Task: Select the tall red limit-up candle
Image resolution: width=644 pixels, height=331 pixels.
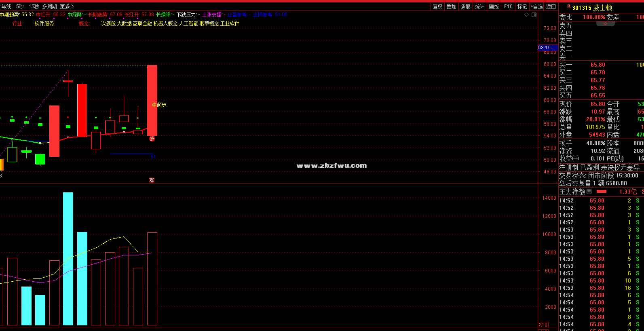Action: (152, 100)
